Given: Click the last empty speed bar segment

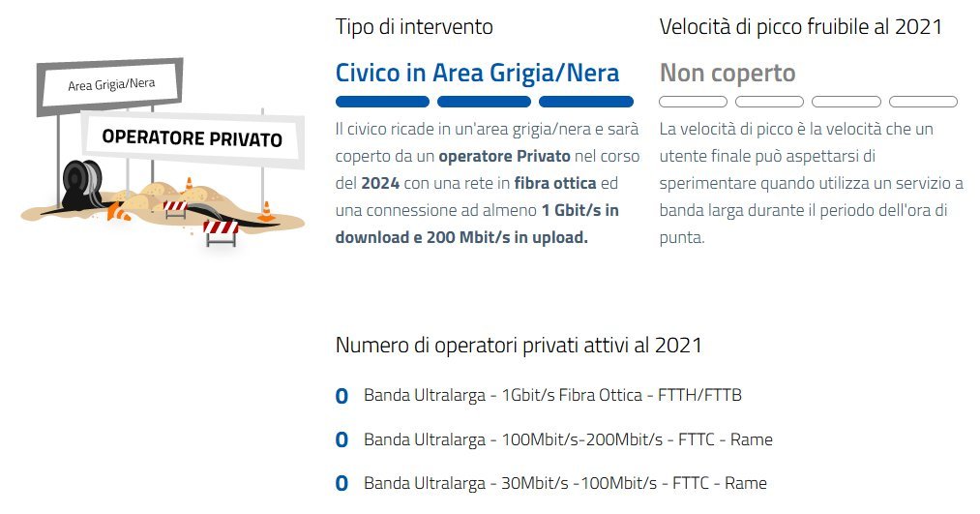Looking at the screenshot, I should click(x=923, y=102).
